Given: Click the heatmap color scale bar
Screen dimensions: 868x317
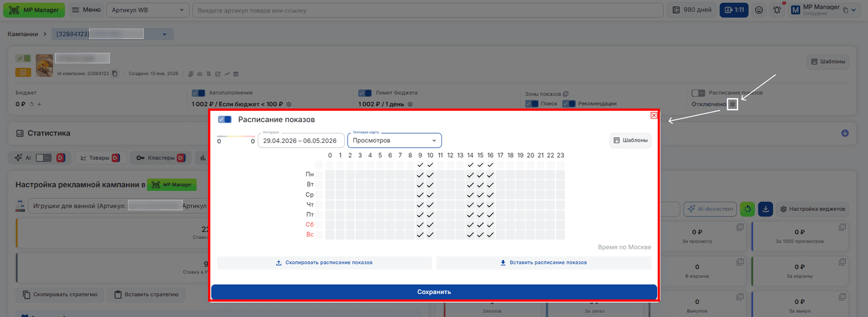Looking at the screenshot, I should click(x=236, y=137).
